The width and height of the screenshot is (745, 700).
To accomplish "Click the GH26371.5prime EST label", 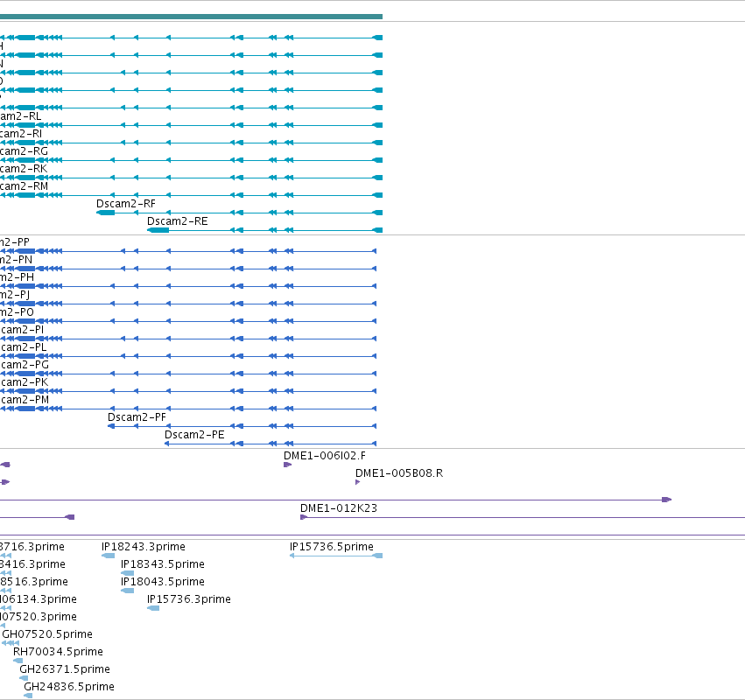I will pos(65,669).
